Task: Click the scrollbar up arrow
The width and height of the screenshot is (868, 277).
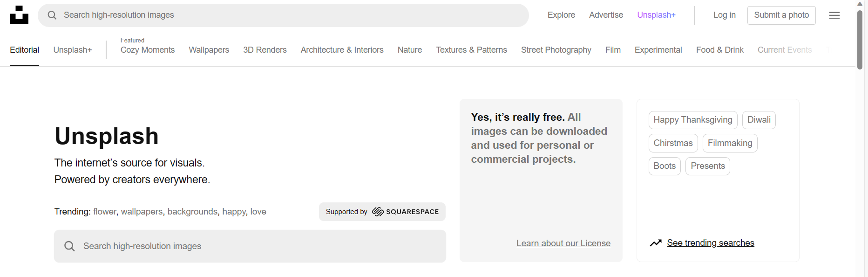Action: click(x=860, y=4)
